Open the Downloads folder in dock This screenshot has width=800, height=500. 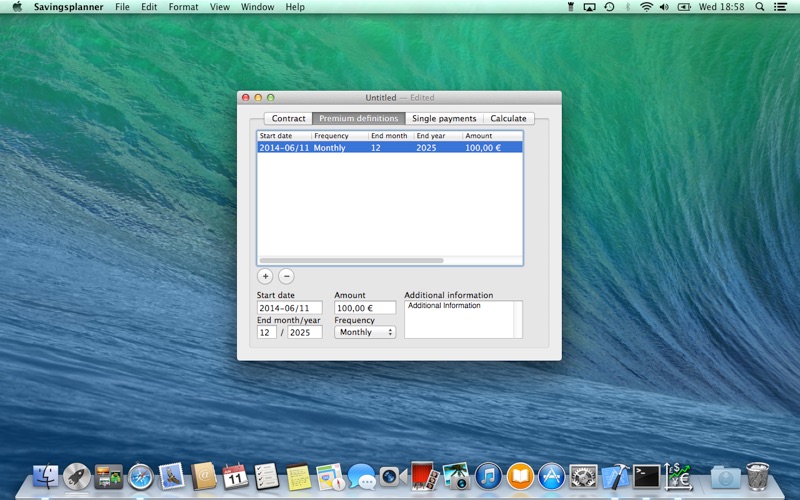726,477
